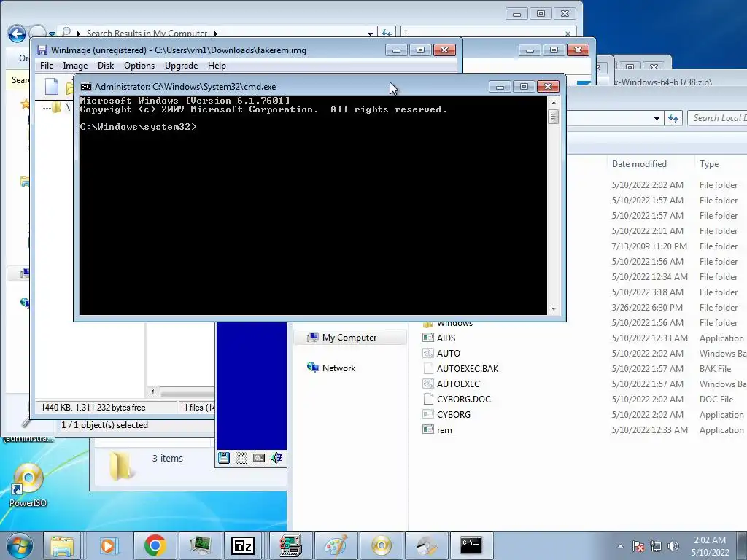Open the Options menu in WinImage
Viewport: 747px width, 560px height.
coord(139,66)
